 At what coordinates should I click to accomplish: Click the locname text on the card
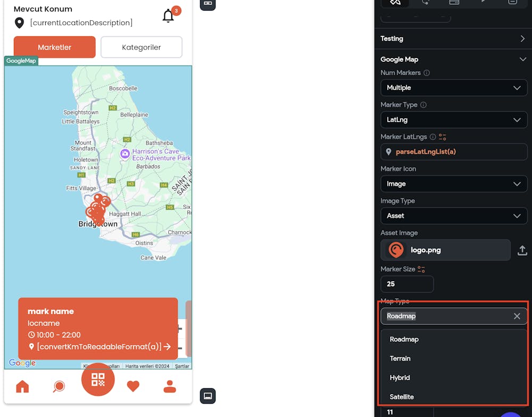[44, 323]
